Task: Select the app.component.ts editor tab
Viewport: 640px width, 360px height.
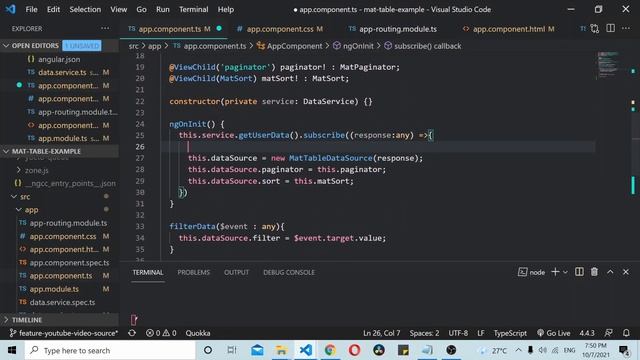Action: coord(173,29)
